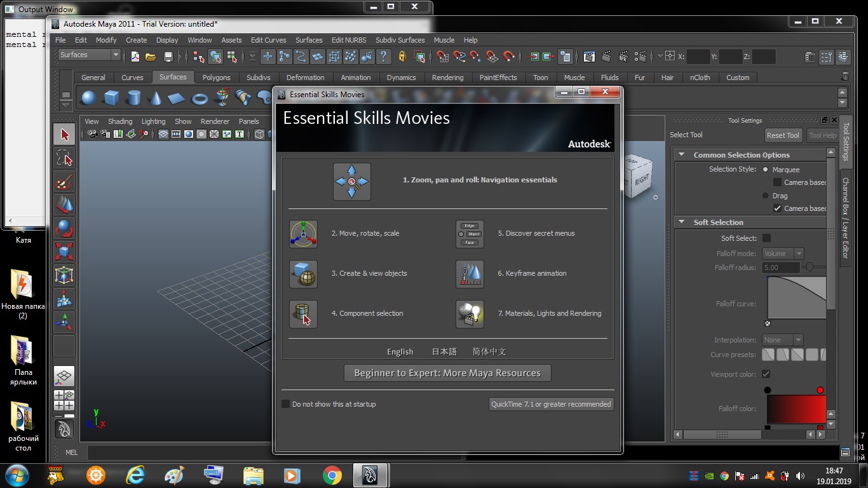Check 'Do not show this at startup'
Image resolution: width=868 pixels, height=488 pixels.
286,404
